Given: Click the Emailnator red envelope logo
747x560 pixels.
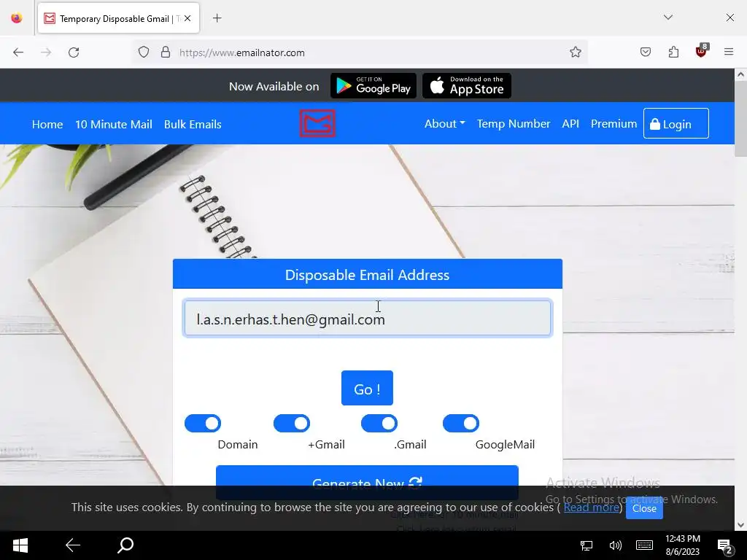Looking at the screenshot, I should point(317,123).
